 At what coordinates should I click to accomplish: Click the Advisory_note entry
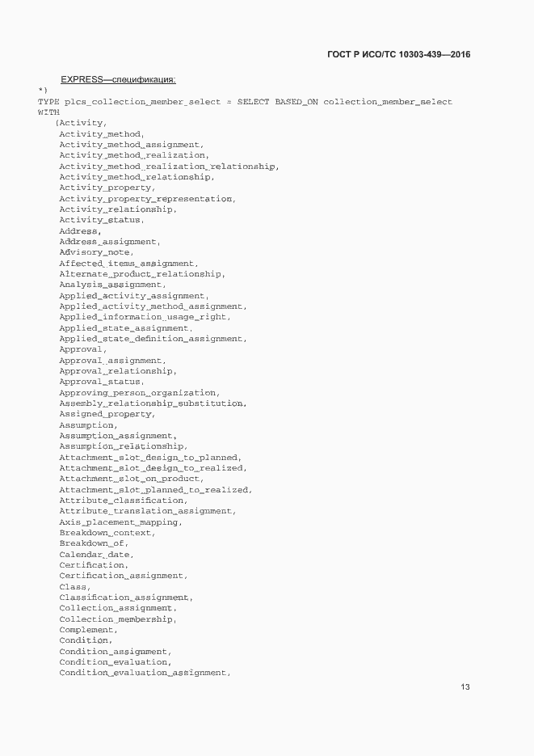pos(96,252)
